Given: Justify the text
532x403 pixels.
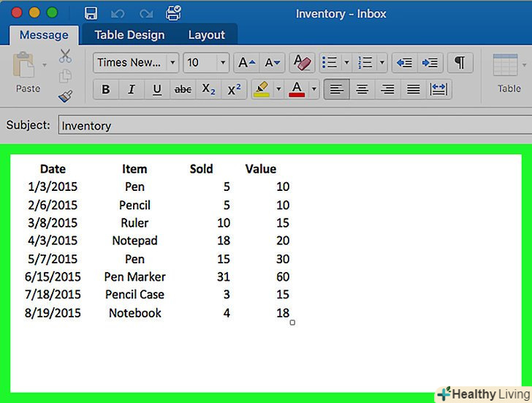Looking at the screenshot, I should (x=414, y=89).
